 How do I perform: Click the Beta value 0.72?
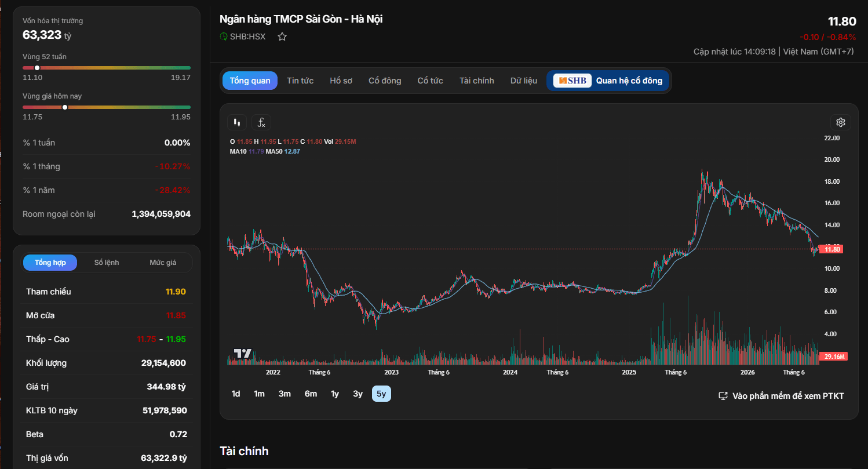(x=178, y=434)
